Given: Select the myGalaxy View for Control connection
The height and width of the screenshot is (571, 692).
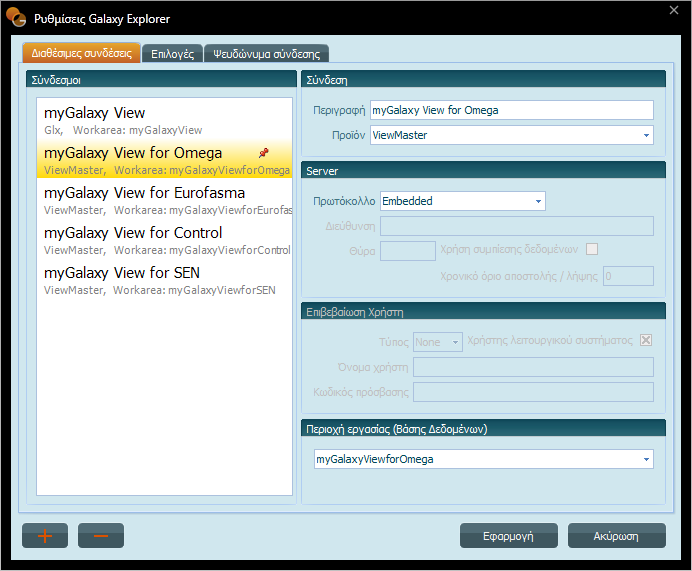Looking at the screenshot, I should point(164,240).
